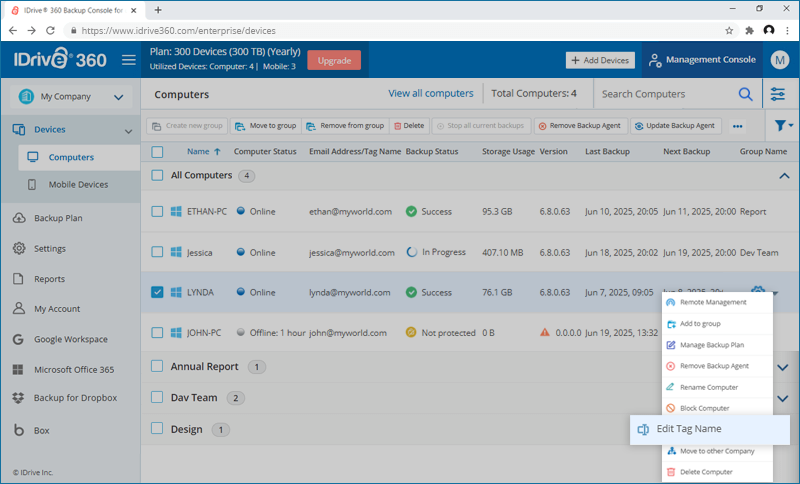
Task: Click the gear icon on the LYNDA row
Action: (x=758, y=290)
